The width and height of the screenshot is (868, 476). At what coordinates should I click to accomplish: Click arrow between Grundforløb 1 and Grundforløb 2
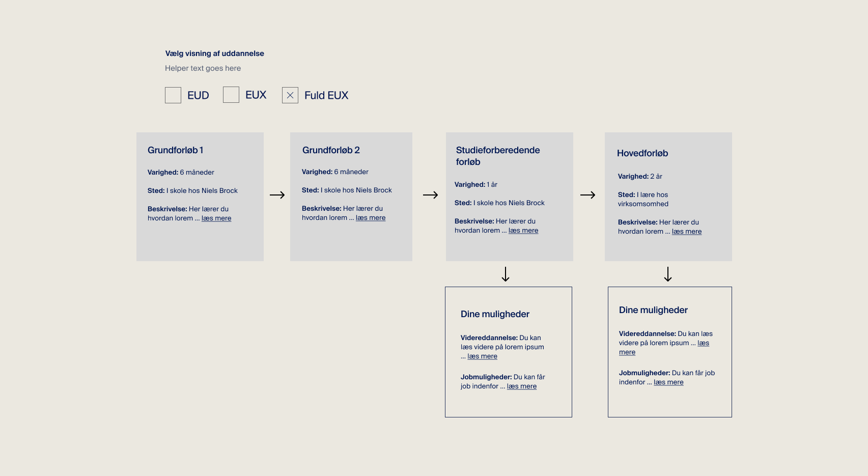tap(277, 195)
